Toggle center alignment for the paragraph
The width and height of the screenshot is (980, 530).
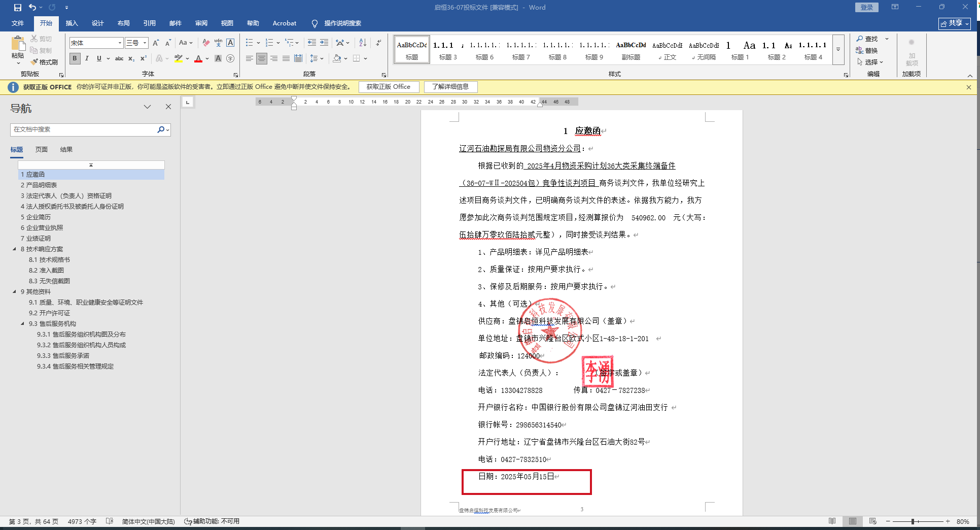click(262, 59)
